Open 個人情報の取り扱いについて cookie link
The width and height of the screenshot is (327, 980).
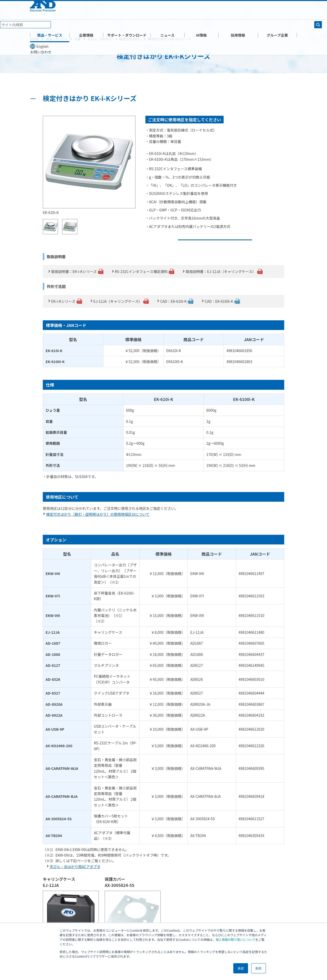click(235, 940)
